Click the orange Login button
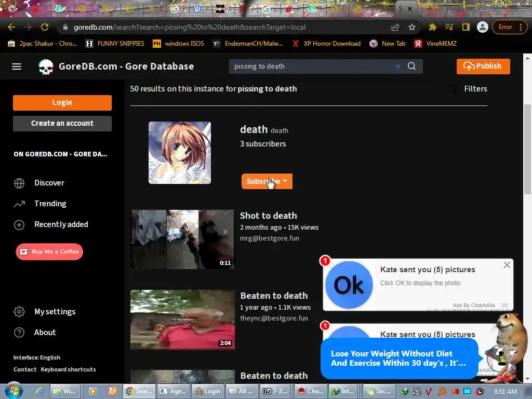This screenshot has height=399, width=532. click(x=62, y=102)
